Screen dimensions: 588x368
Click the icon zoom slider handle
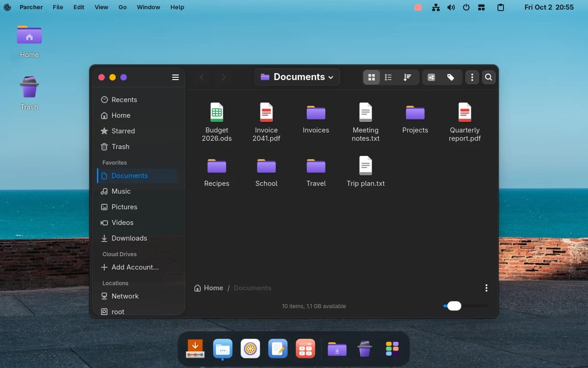[x=454, y=306]
